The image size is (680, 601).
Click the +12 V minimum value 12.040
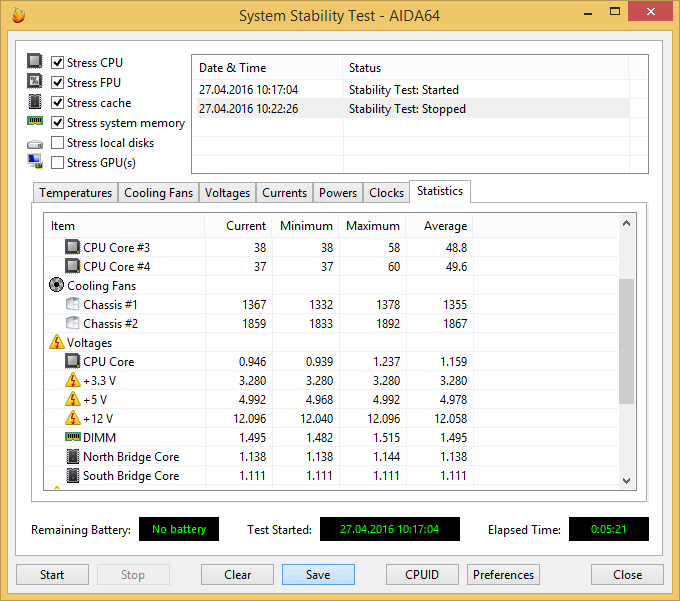pyautogui.click(x=317, y=418)
